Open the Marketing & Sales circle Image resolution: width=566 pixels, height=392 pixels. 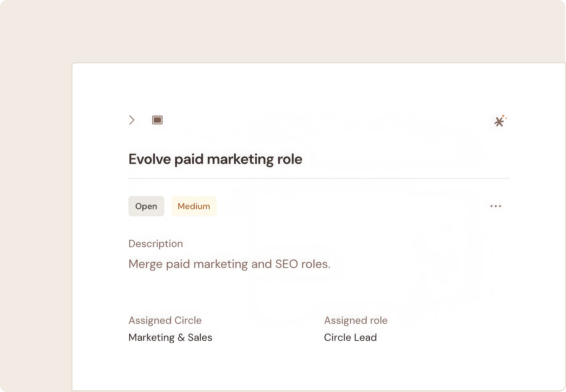tap(170, 337)
